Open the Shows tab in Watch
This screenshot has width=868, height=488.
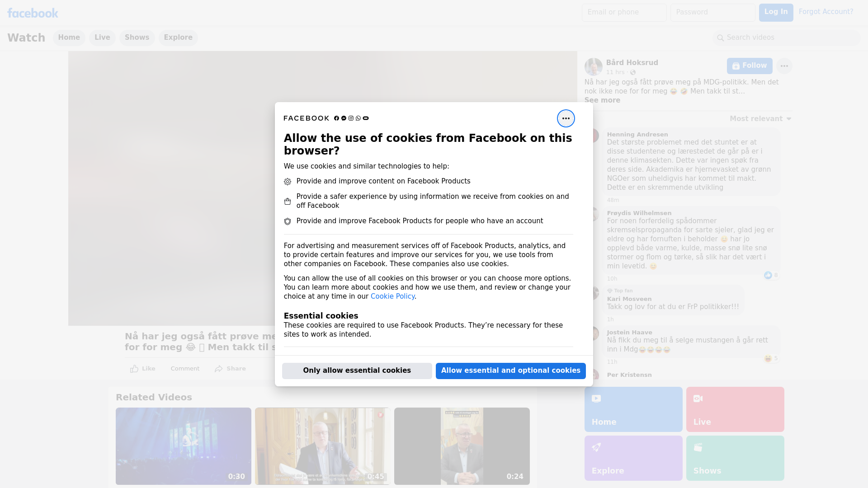[x=137, y=38]
